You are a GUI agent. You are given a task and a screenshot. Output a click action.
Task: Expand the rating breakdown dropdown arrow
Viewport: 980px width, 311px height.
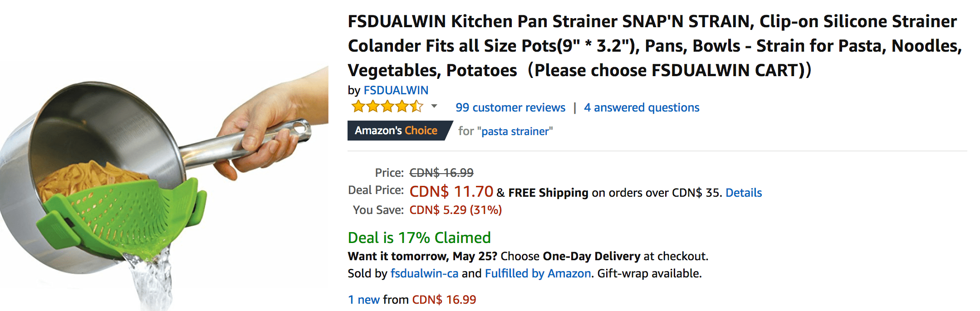coord(434,107)
